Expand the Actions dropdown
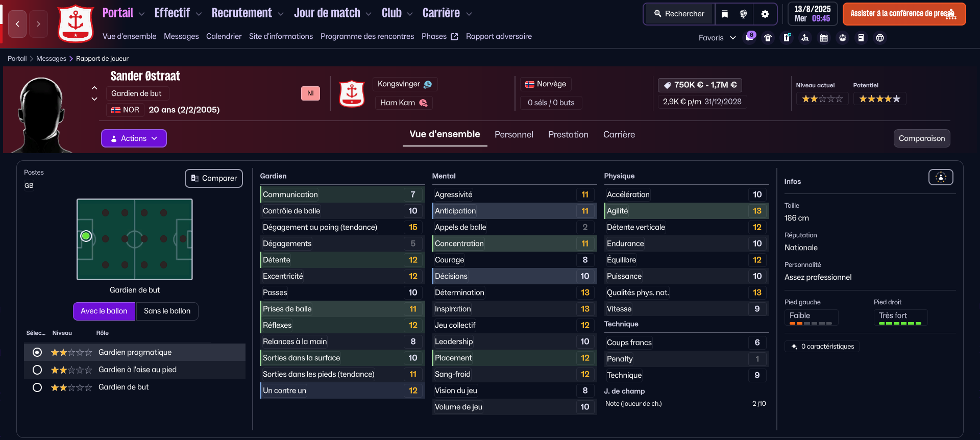 [134, 138]
